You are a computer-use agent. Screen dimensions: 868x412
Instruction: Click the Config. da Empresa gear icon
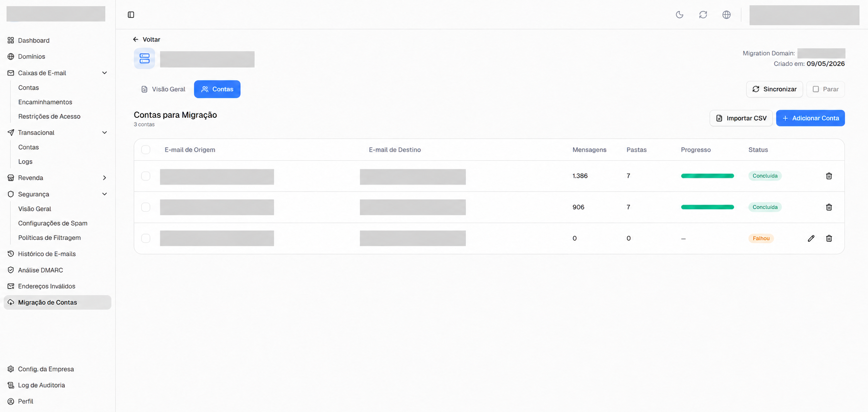tap(11, 369)
